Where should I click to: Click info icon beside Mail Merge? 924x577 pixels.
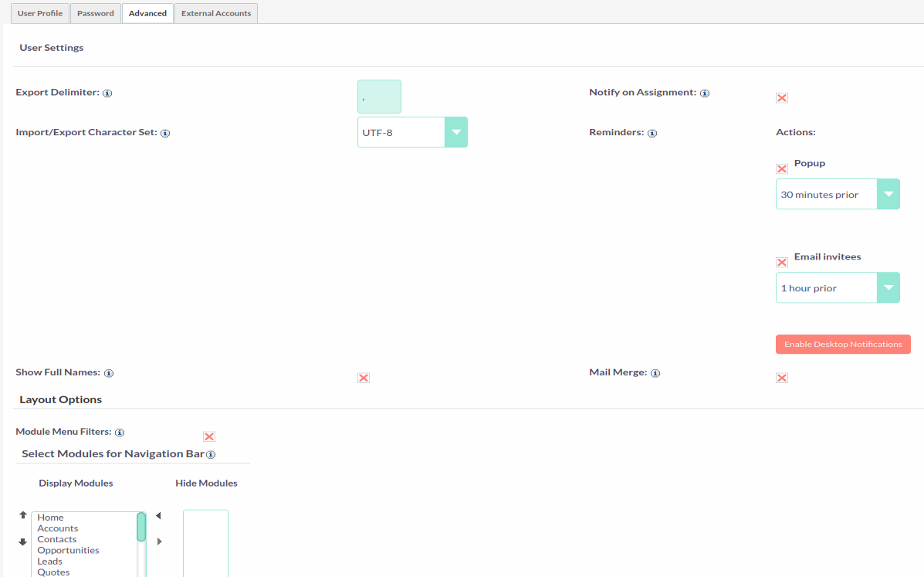point(655,373)
